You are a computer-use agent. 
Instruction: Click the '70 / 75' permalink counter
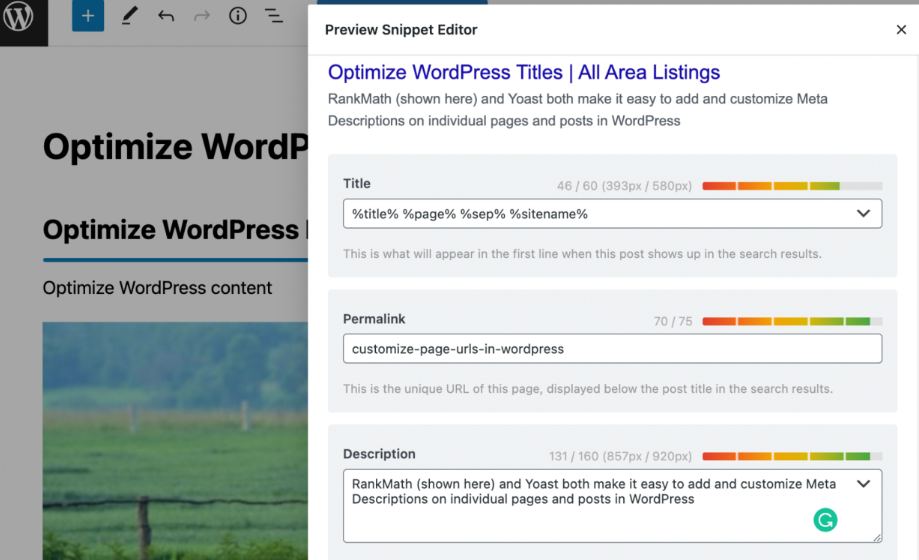(673, 321)
